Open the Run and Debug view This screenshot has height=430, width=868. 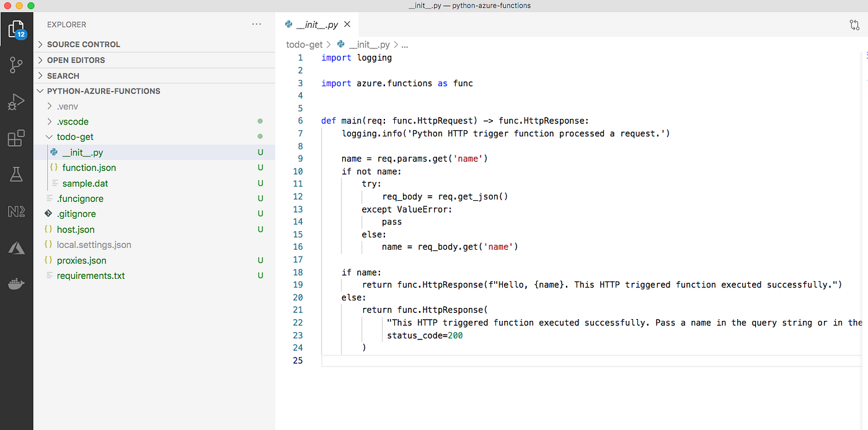(16, 102)
